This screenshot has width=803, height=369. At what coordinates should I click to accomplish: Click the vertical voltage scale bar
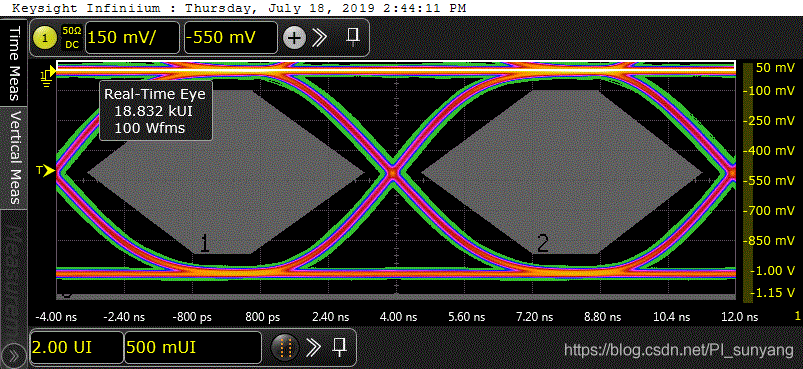(748, 182)
